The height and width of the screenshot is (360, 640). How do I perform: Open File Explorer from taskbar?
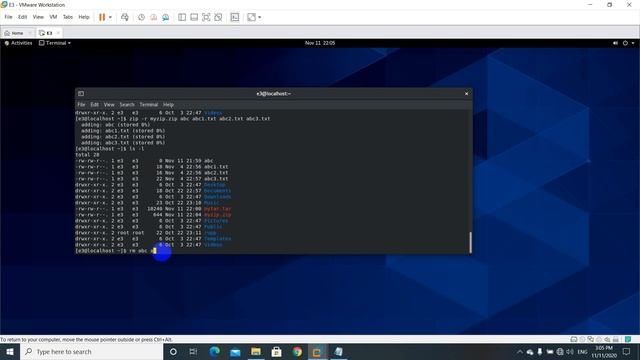256,351
